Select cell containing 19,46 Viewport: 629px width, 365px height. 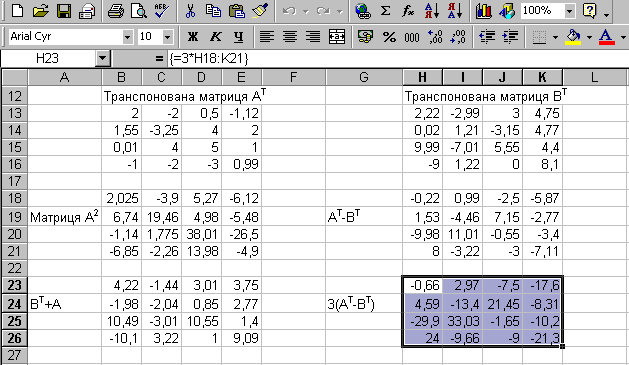point(162,217)
